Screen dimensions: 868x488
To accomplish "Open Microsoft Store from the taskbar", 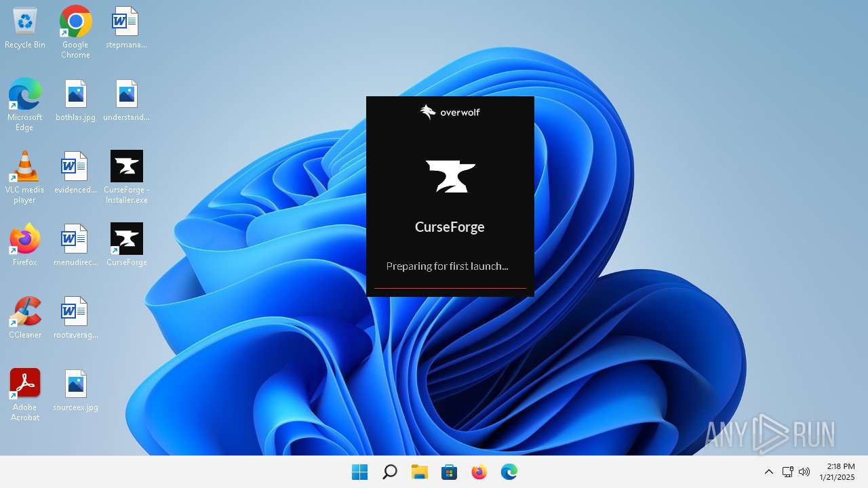I will [x=449, y=472].
